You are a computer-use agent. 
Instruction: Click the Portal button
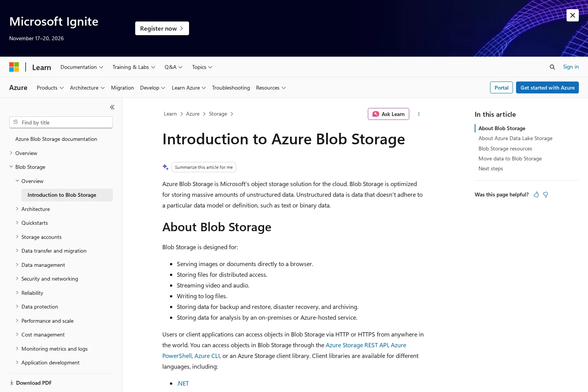[x=501, y=88]
